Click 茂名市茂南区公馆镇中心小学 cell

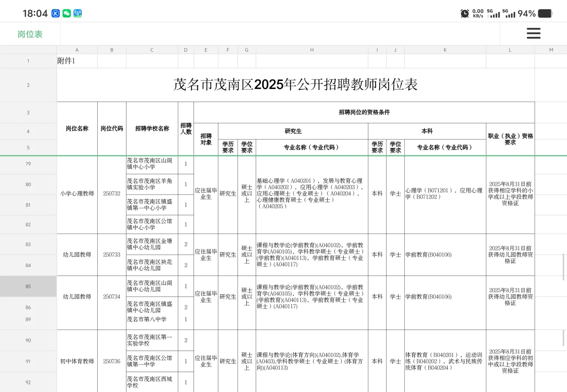click(152, 224)
